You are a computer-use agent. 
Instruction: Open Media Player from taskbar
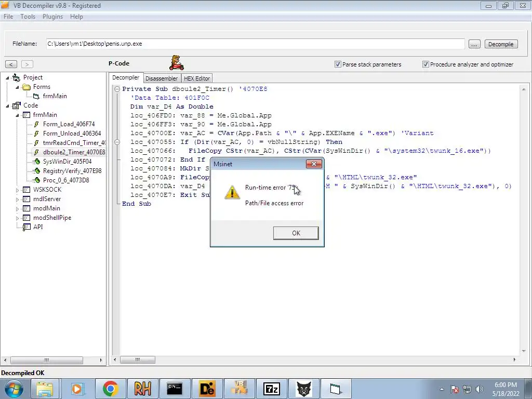pyautogui.click(x=77, y=389)
